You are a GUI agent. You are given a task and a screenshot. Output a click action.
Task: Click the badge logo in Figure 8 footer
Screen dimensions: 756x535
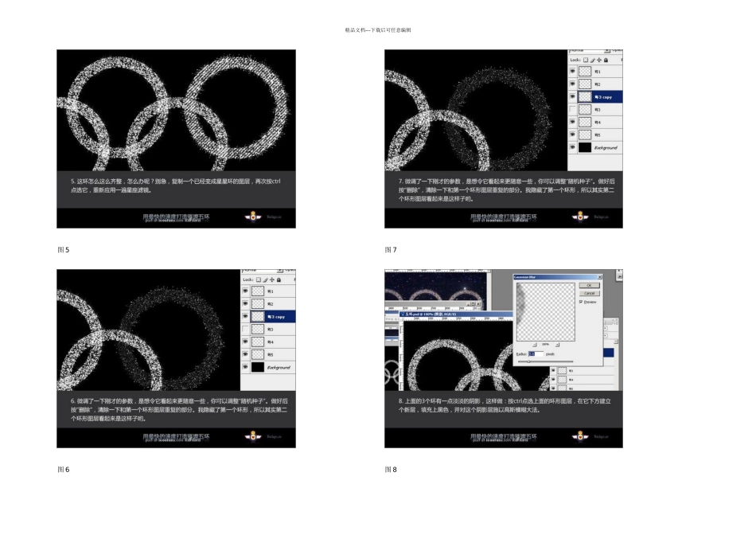[x=580, y=436]
